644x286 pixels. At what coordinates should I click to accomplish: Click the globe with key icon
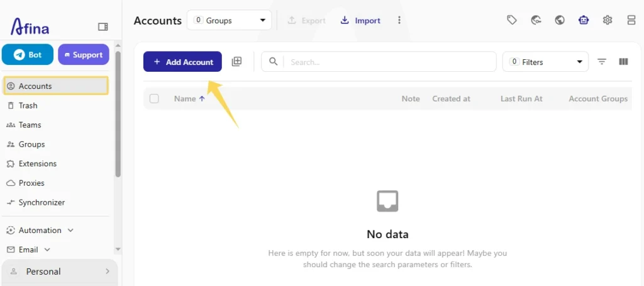[x=536, y=20]
